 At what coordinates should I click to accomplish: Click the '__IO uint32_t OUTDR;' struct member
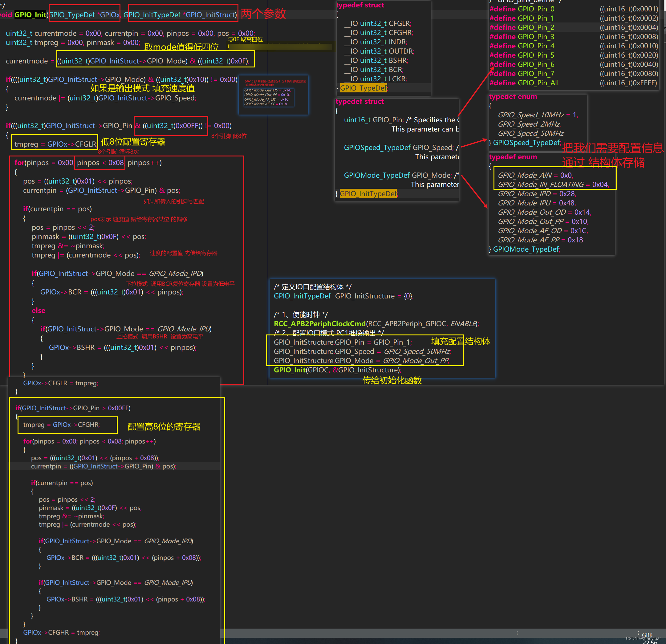(379, 51)
